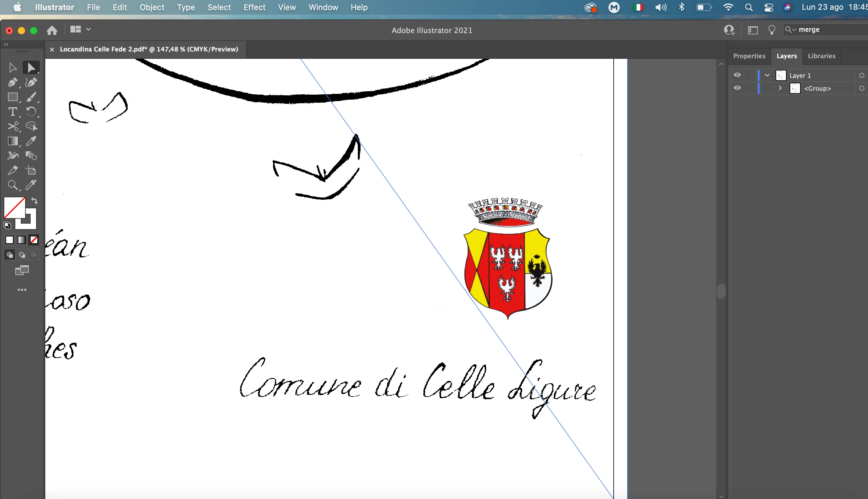Hide Layer 1 with eye icon
This screenshot has height=499, width=868.
click(x=737, y=75)
